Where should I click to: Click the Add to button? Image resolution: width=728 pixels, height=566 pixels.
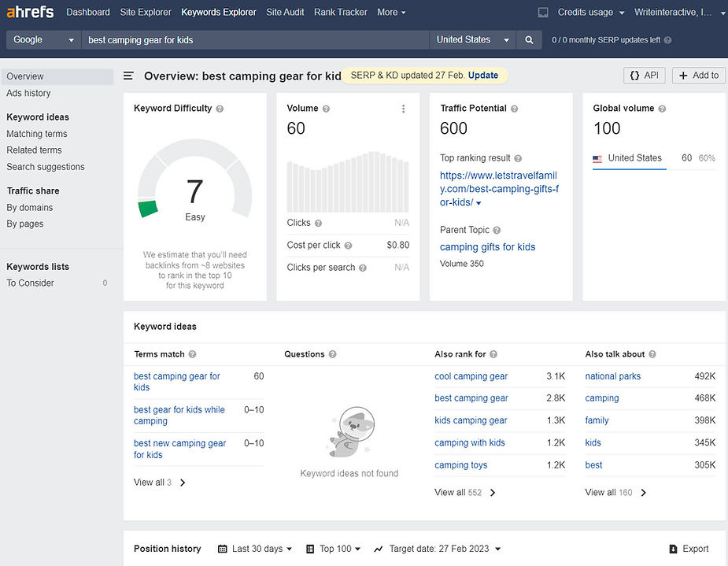coord(698,76)
